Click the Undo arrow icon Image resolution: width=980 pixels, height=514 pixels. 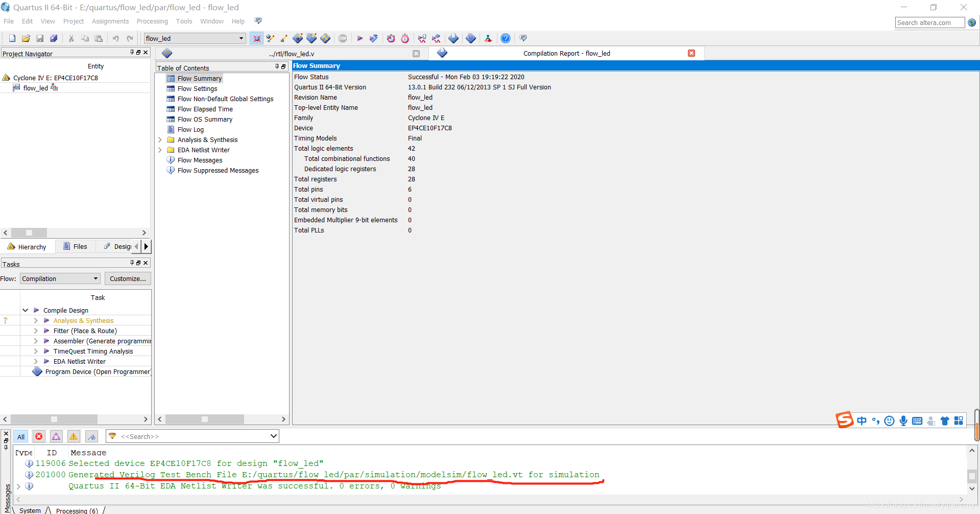pos(116,38)
